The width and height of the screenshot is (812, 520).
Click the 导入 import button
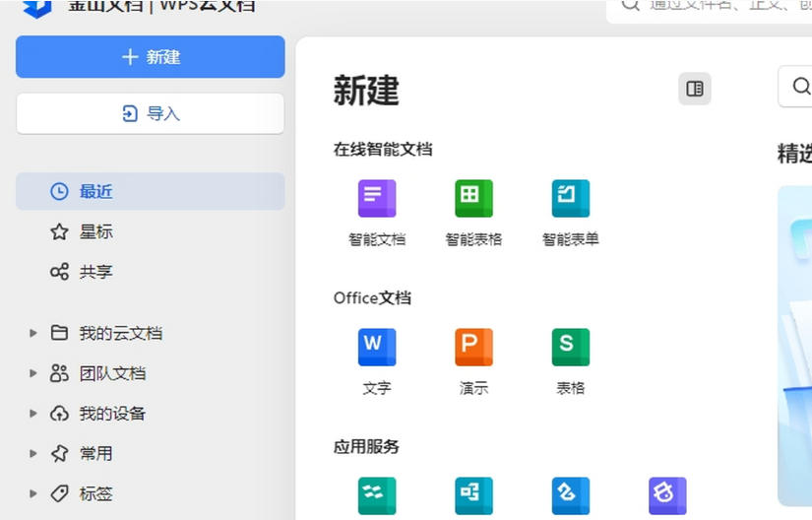[151, 113]
